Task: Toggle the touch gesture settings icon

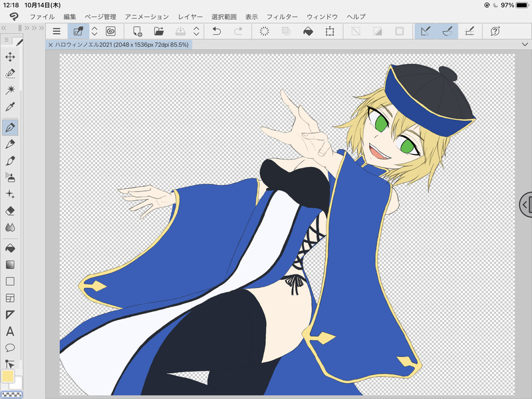Action: [x=78, y=31]
